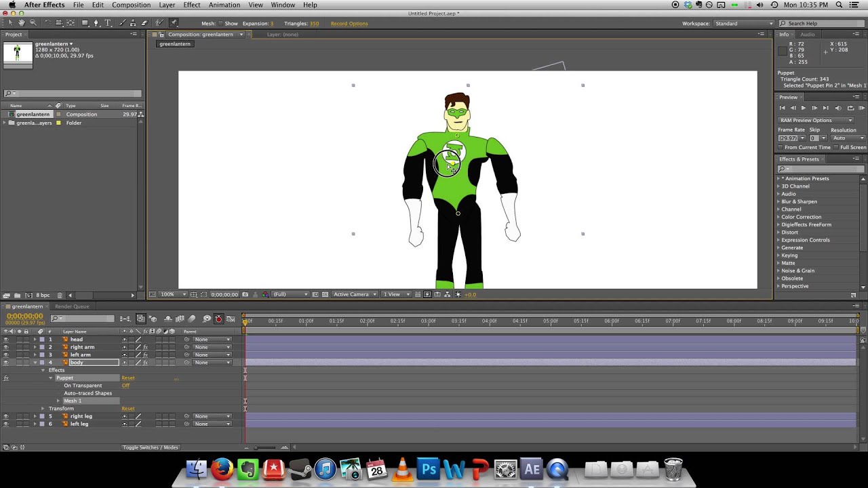Click the Enable Motion Blur timeline icon
Viewport: 868px width, 488px height.
[192, 319]
